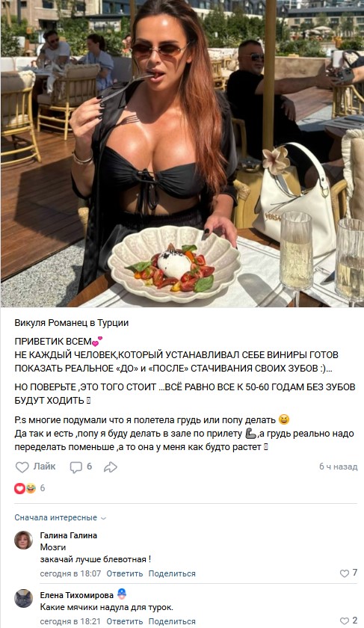Share the post with the arrow icon
The image size is (364, 628).
pyautogui.click(x=110, y=467)
